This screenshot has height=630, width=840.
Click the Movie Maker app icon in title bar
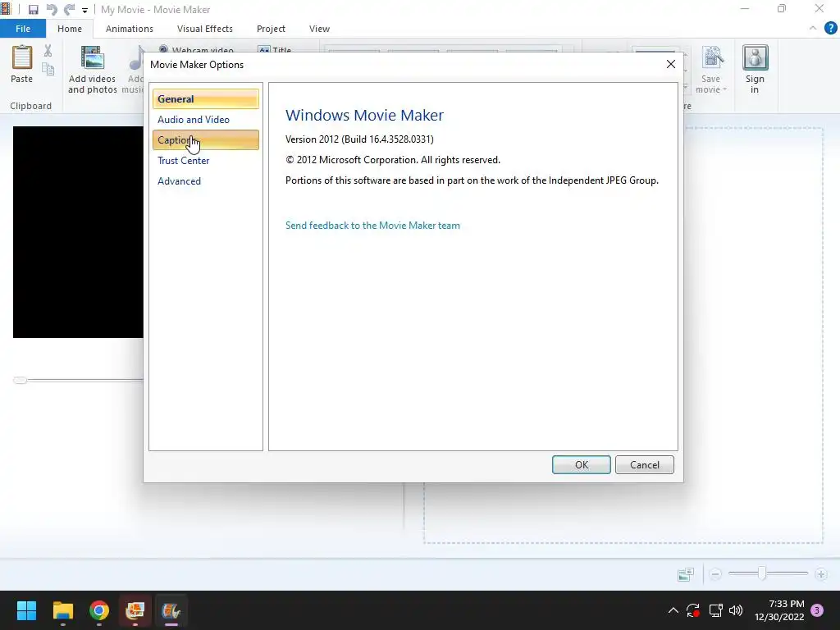[x=6, y=9]
